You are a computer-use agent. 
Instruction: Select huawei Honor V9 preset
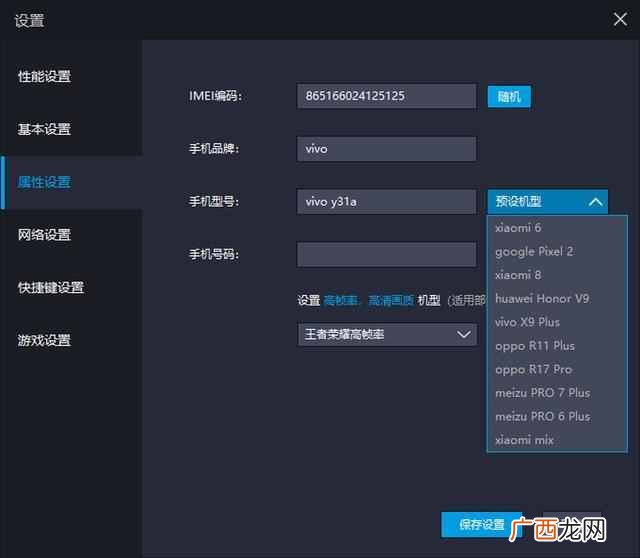tap(557, 298)
